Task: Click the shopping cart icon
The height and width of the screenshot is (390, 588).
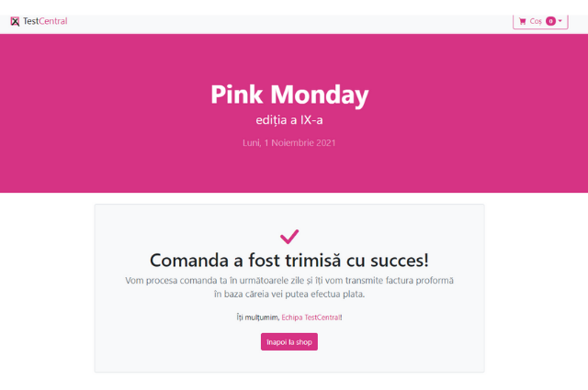Action: pos(523,21)
